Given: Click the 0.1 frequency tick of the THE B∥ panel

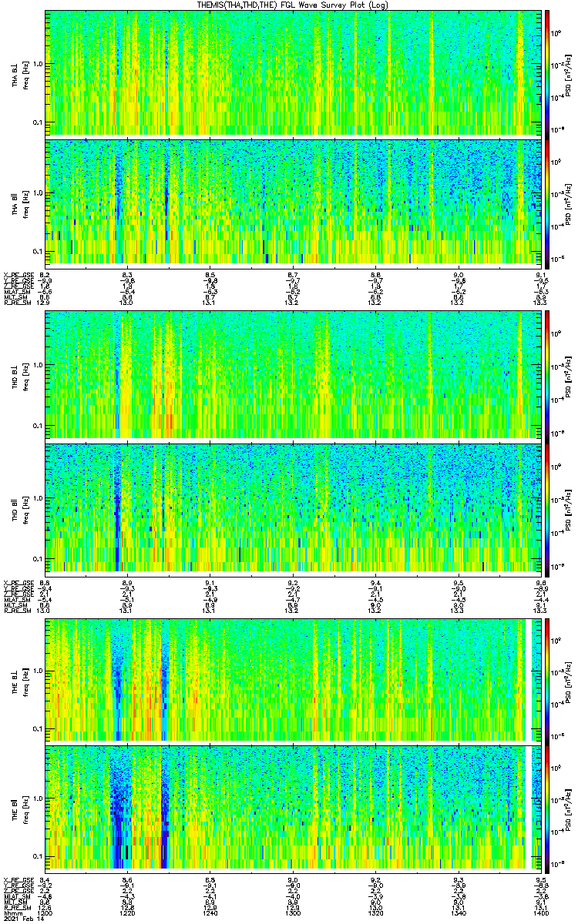Looking at the screenshot, I should 38,856.
